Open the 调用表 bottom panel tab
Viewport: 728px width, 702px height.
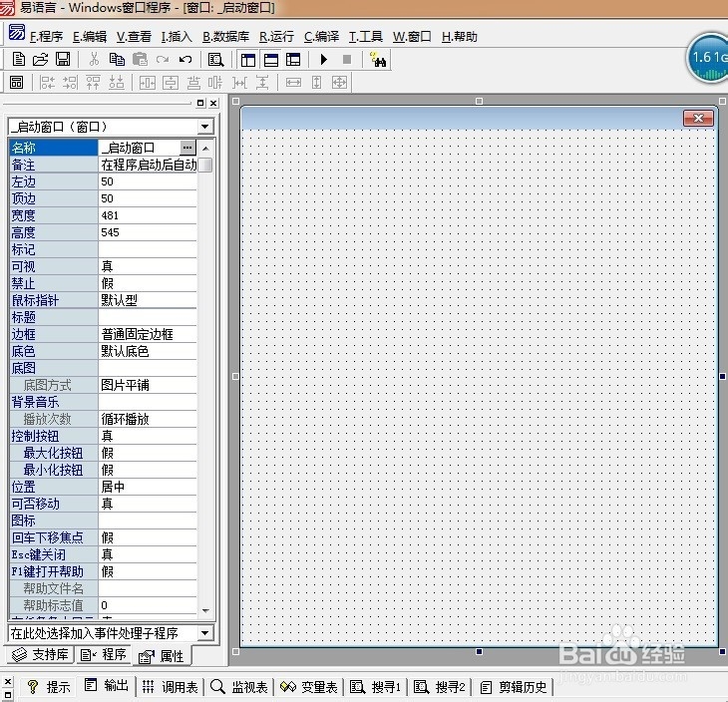(170, 687)
